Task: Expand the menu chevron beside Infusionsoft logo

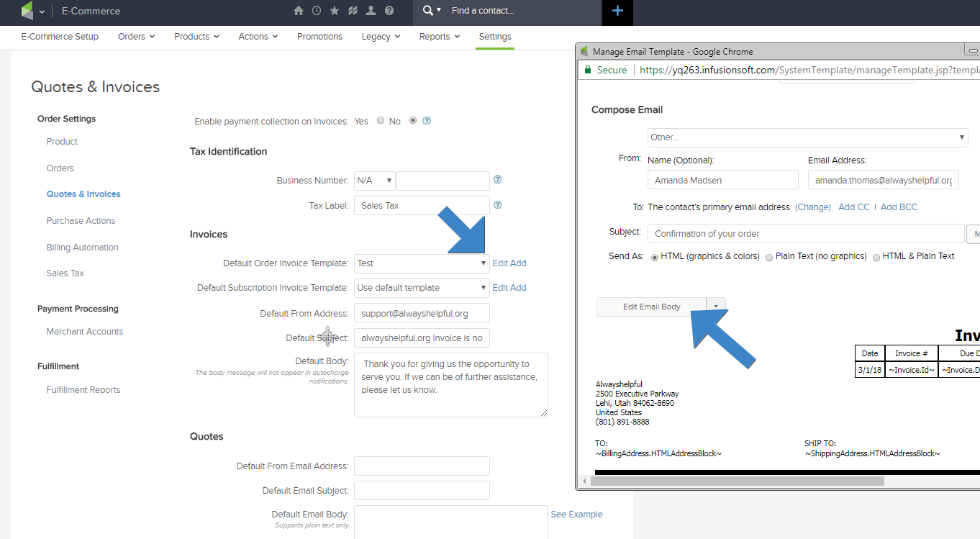Action: 42,12
